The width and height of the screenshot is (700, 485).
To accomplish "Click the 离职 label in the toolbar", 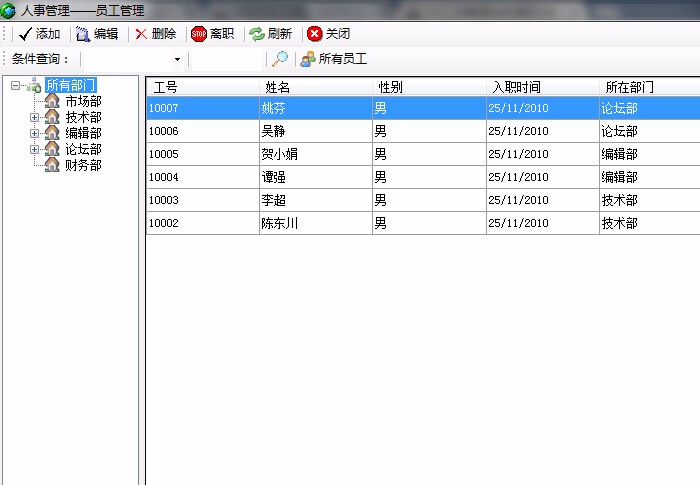I will [x=222, y=34].
